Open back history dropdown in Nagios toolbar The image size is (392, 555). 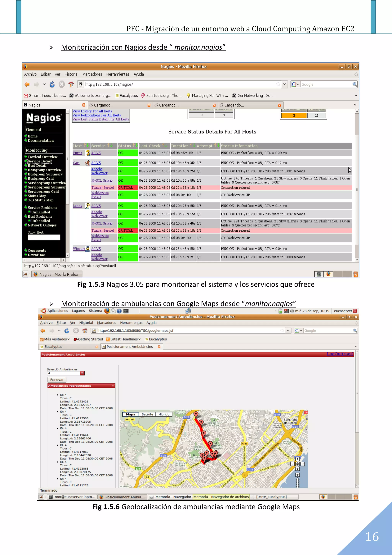click(x=44, y=84)
